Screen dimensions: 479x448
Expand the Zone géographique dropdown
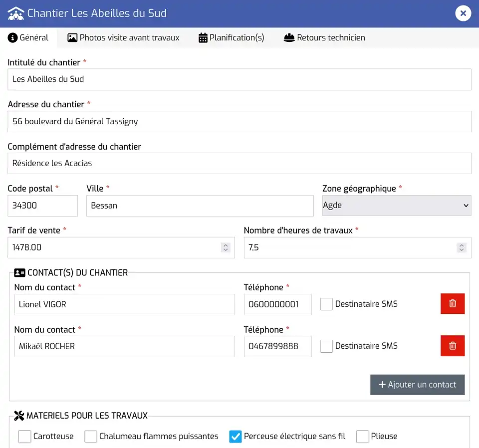(x=397, y=206)
